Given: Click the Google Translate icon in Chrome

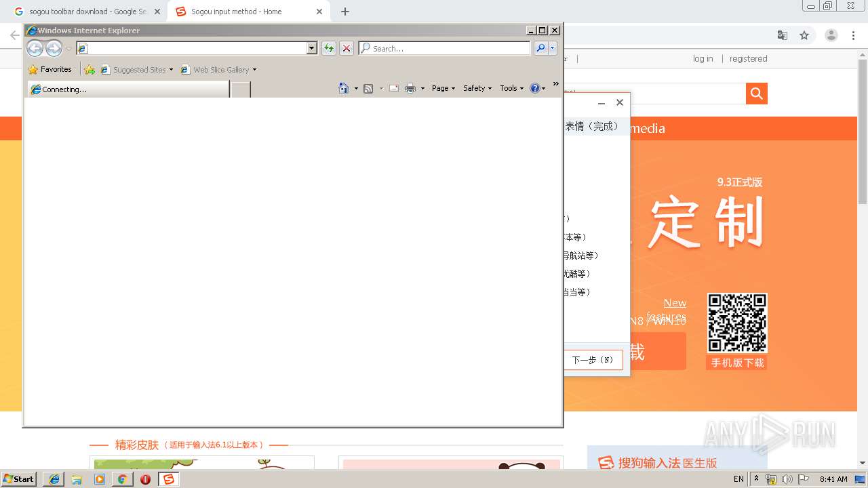Looking at the screenshot, I should (x=782, y=35).
